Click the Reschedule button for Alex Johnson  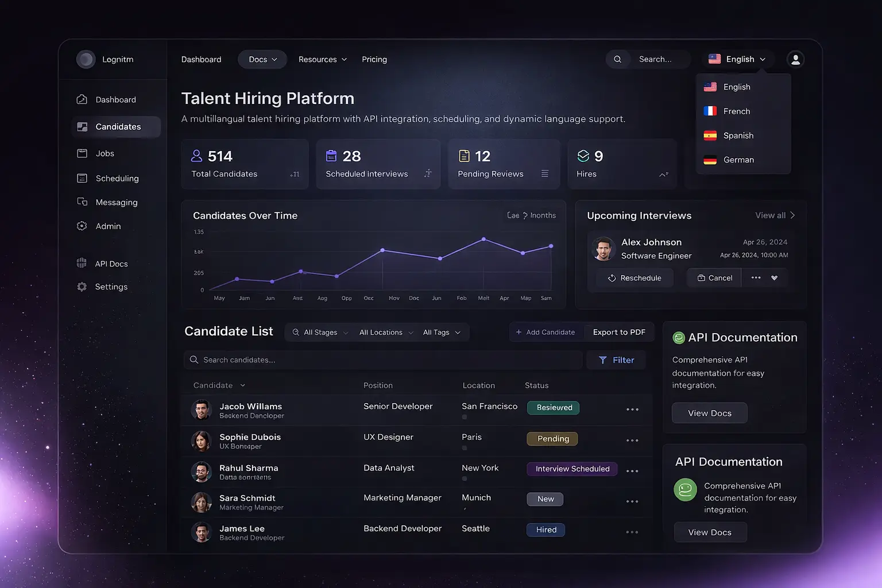pyautogui.click(x=634, y=277)
